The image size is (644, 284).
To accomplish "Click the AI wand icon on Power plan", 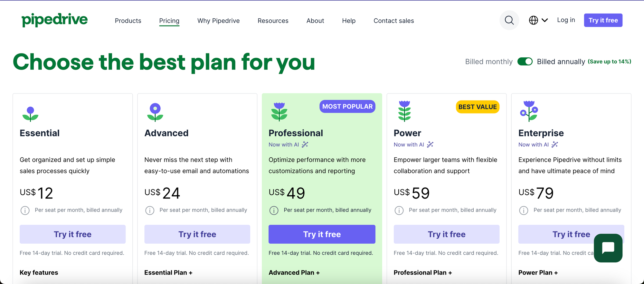I will (430, 144).
